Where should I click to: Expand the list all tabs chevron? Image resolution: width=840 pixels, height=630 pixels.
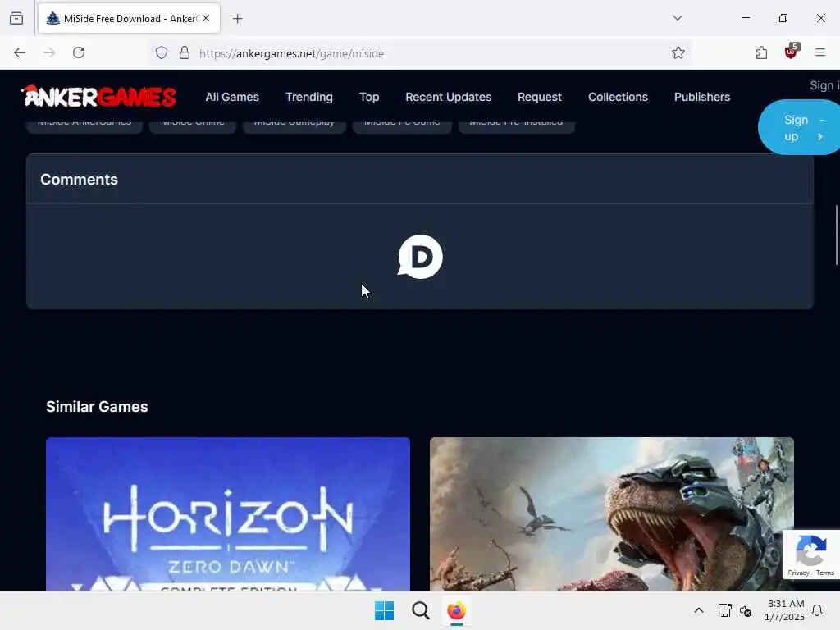click(x=678, y=18)
